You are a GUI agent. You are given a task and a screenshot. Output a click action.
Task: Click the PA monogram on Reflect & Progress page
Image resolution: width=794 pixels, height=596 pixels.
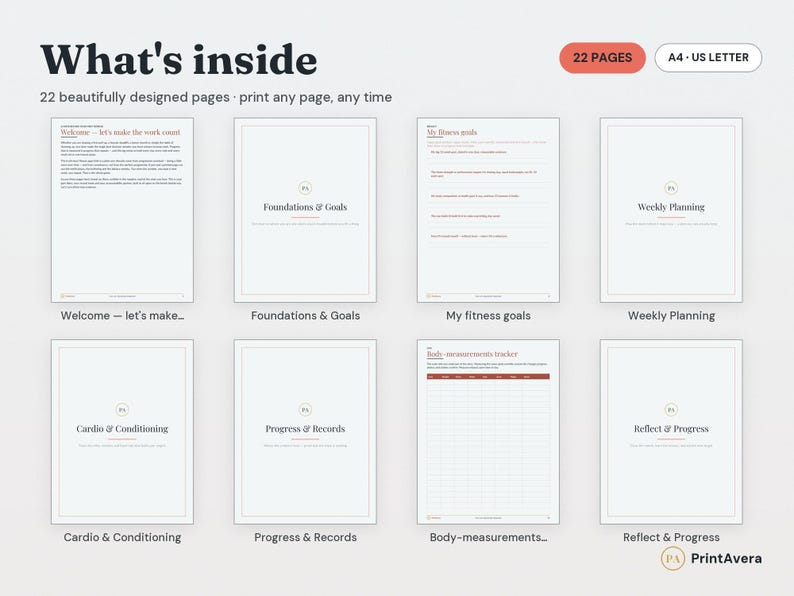click(x=671, y=410)
